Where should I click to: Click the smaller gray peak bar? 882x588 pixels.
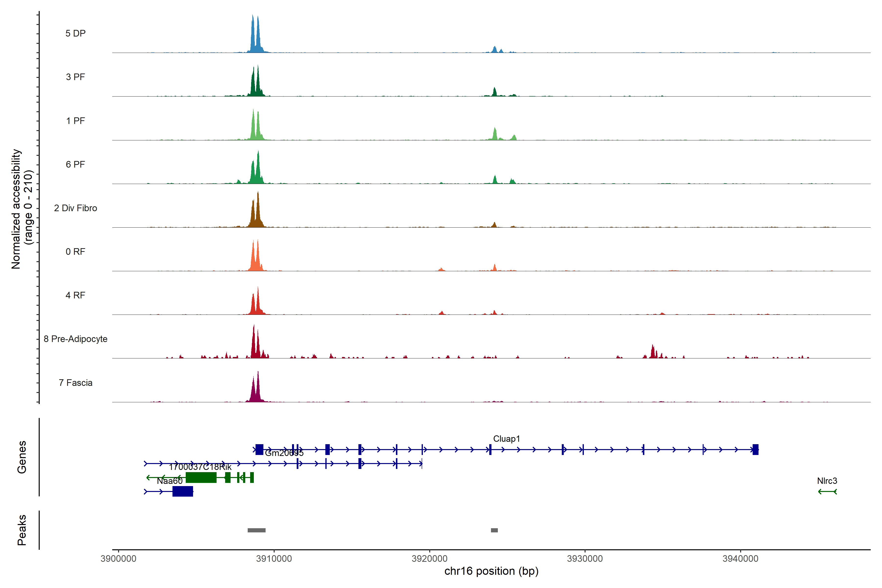tap(494, 530)
